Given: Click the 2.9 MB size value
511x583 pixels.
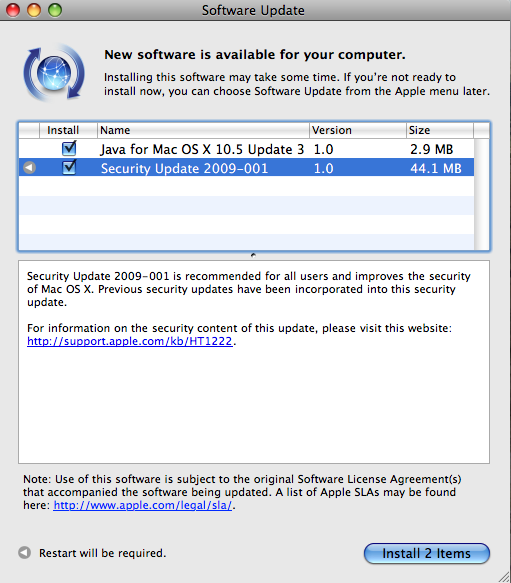Looking at the screenshot, I should [x=431, y=149].
